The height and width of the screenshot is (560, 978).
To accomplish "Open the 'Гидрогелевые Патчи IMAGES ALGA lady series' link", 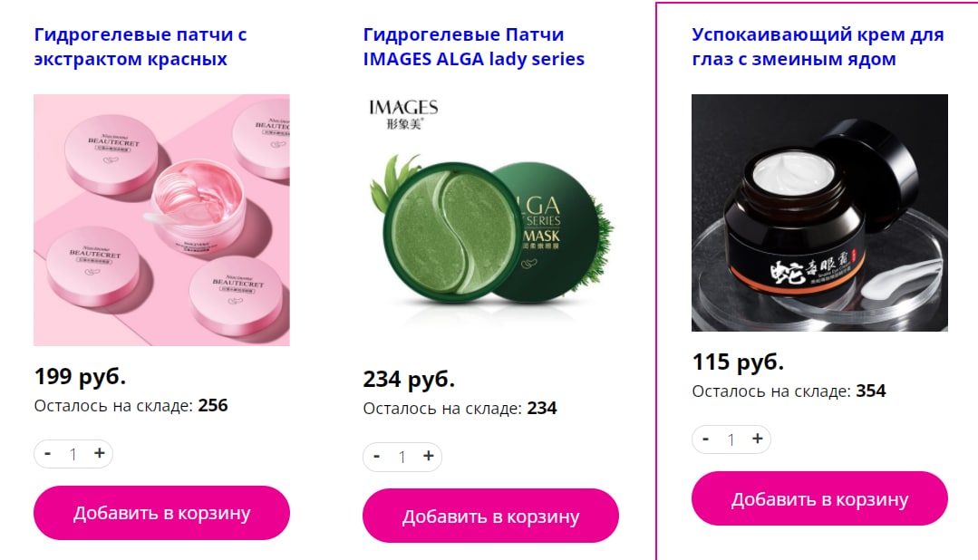I will (x=473, y=47).
